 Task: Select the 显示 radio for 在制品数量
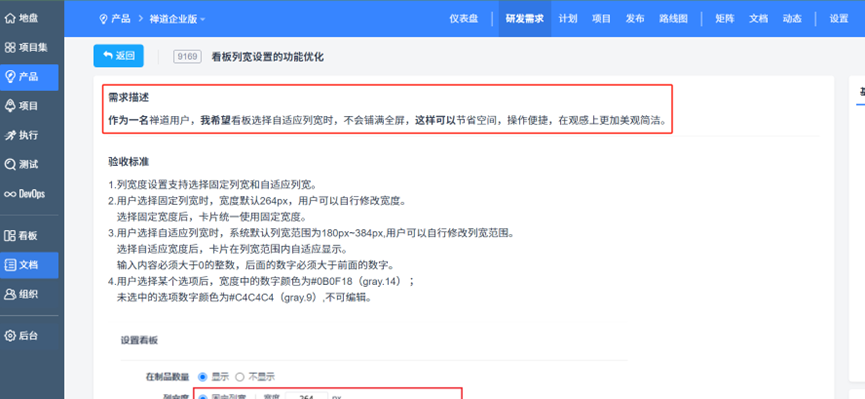click(202, 377)
